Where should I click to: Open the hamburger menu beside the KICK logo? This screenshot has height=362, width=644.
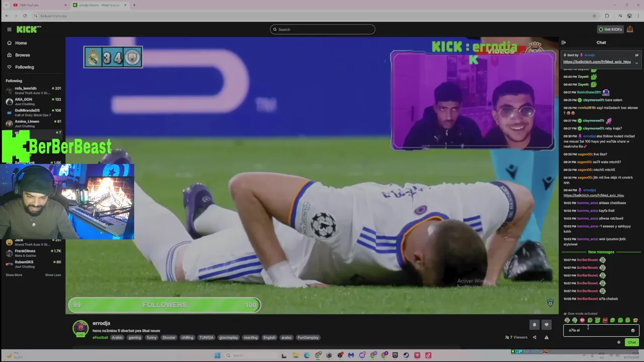coord(9,30)
